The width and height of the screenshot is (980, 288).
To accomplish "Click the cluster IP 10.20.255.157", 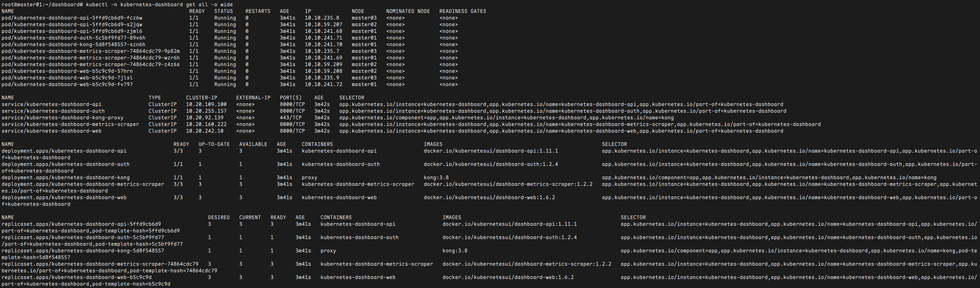I will click(x=206, y=111).
